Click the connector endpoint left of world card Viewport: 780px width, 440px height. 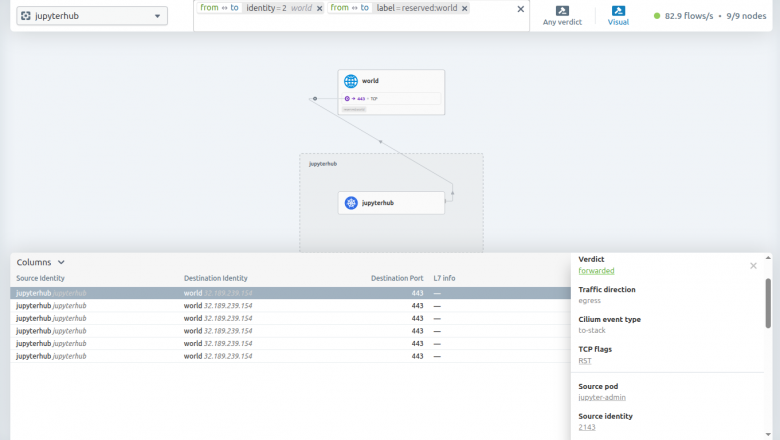[315, 98]
